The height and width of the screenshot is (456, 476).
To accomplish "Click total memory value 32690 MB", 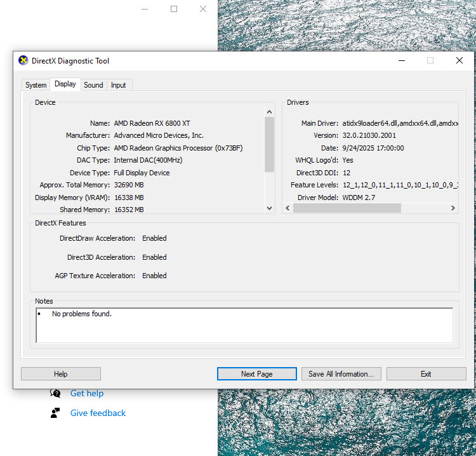I will pyautogui.click(x=129, y=185).
